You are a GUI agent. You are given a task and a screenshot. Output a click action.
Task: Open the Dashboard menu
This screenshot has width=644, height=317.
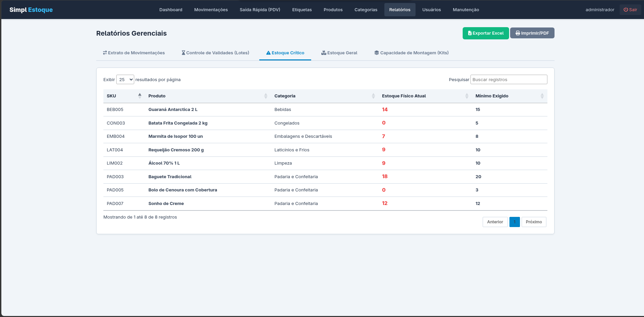[171, 10]
